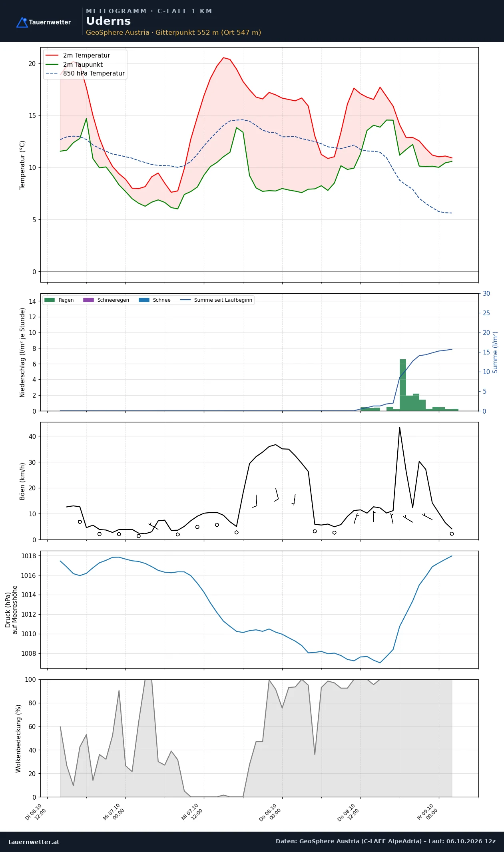Click the 'Daten: GeoSphere Austria (C-LAEF AlpeAdria)' footer text
The width and height of the screenshot is (504, 852).
point(349,841)
